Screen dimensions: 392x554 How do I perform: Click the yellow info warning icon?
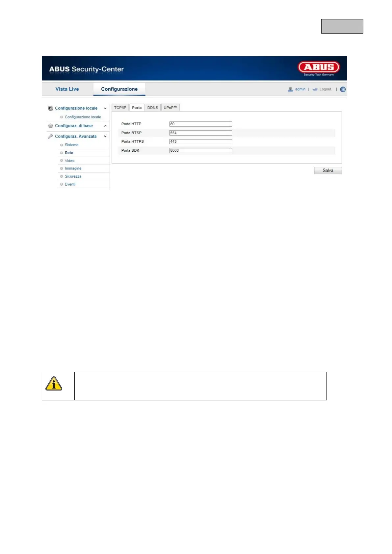point(54,384)
